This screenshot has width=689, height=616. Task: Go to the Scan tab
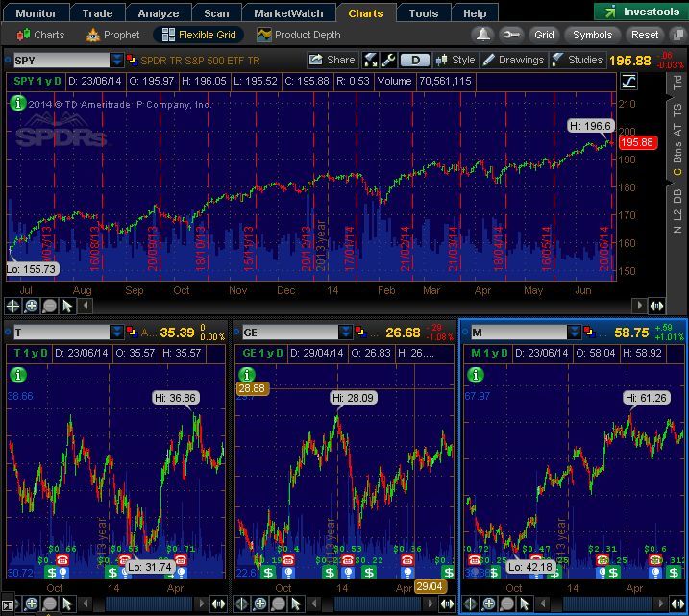pos(216,13)
